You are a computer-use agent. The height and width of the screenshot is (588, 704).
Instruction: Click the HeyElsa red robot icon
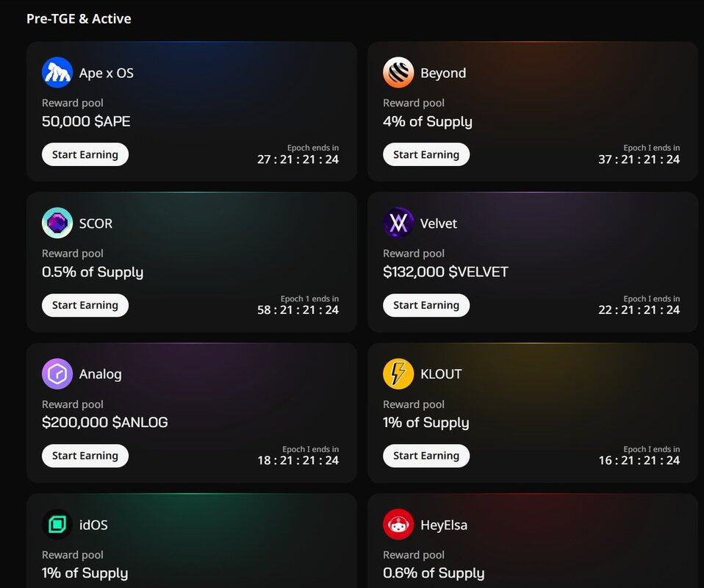click(x=398, y=525)
